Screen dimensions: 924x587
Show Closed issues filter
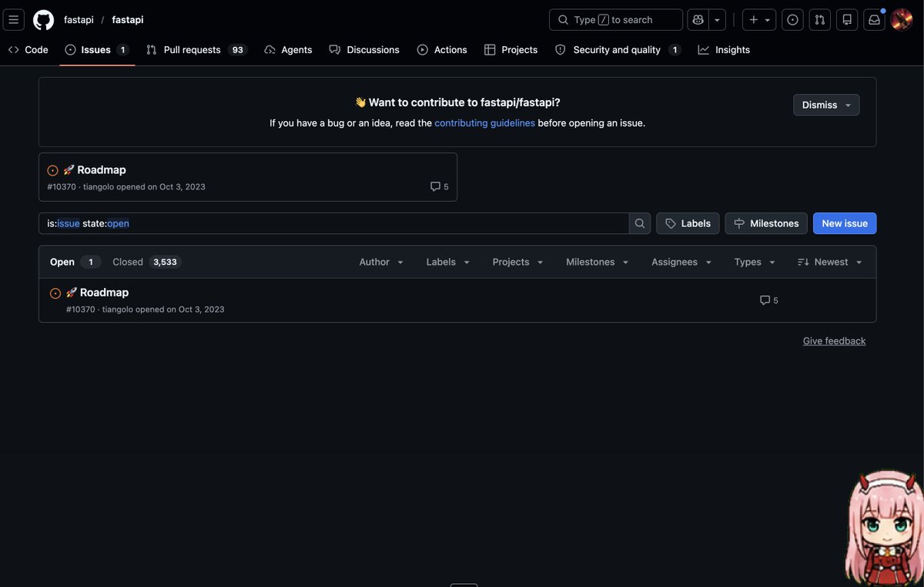147,262
